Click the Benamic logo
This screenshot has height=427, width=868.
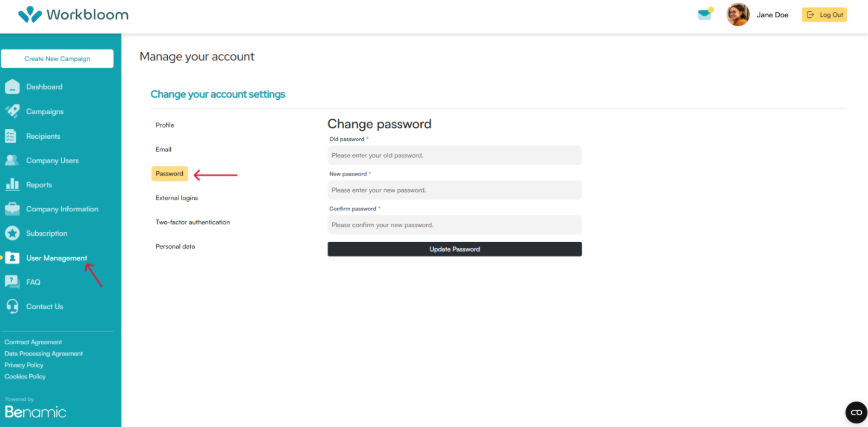[35, 411]
